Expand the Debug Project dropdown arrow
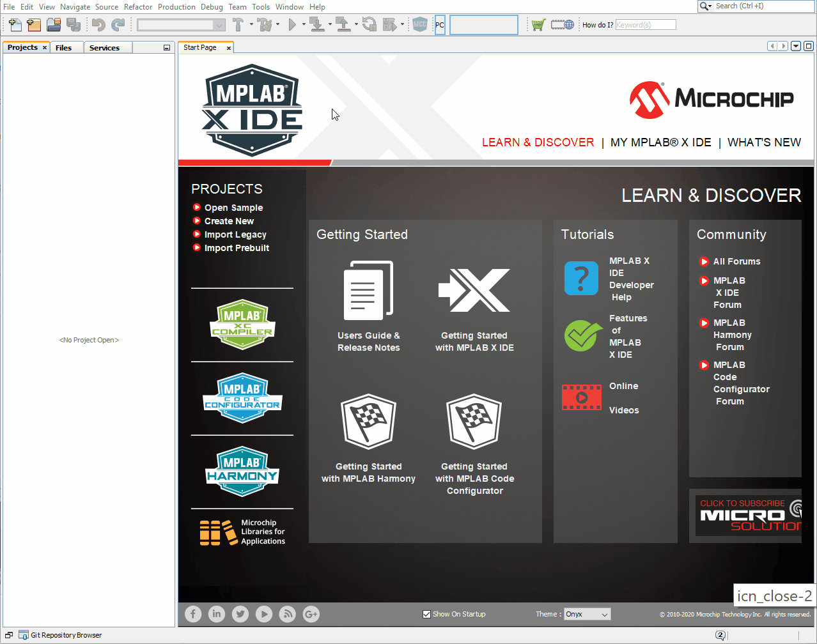 pyautogui.click(x=402, y=25)
